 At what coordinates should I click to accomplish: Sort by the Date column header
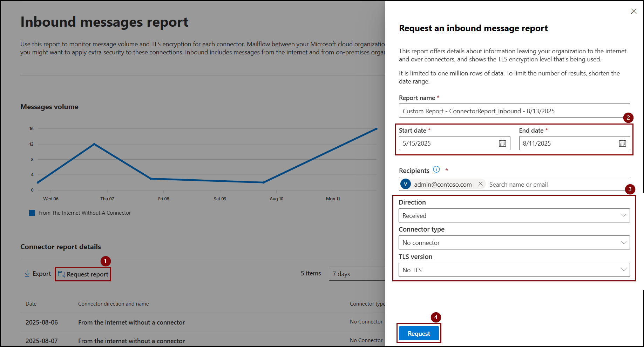(31, 303)
